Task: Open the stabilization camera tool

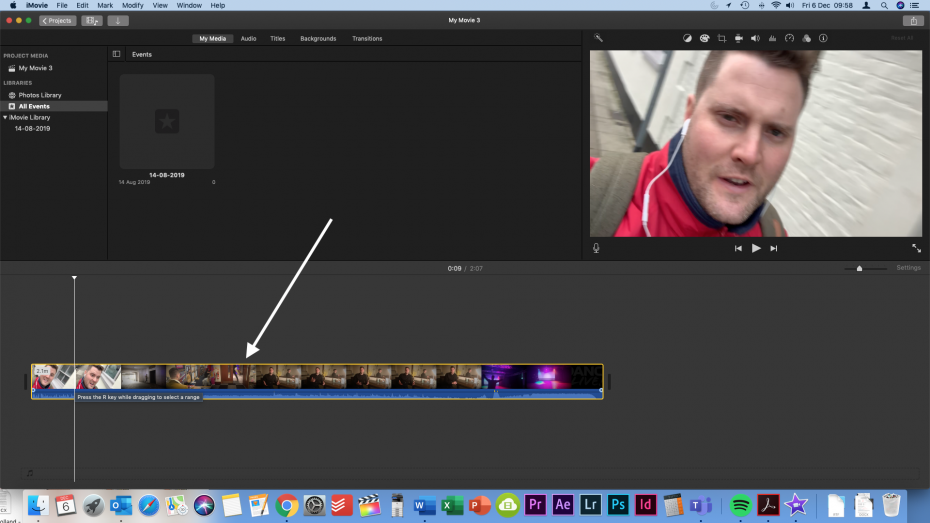Action: (x=738, y=38)
